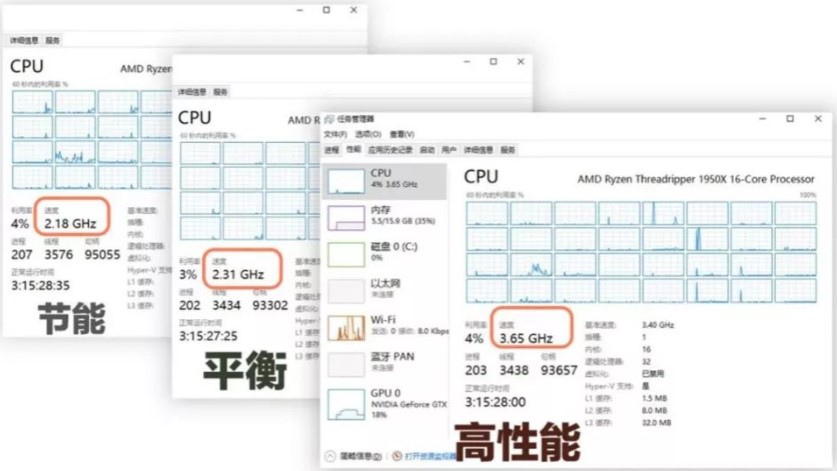Click 4% utilization in the front window
Screen dimensions: 837x471
click(x=473, y=339)
